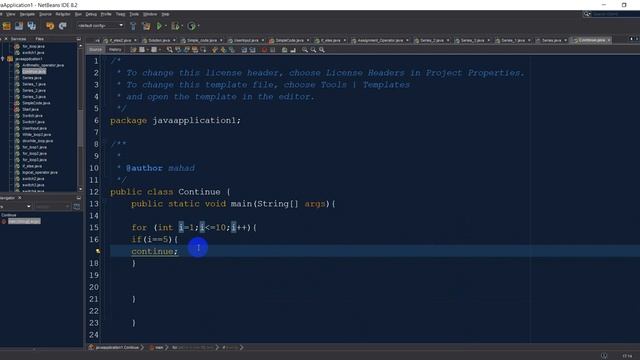This screenshot has height=360, width=640.
Task: Switch to the Assignment_Operator.java tab
Action: (380, 40)
